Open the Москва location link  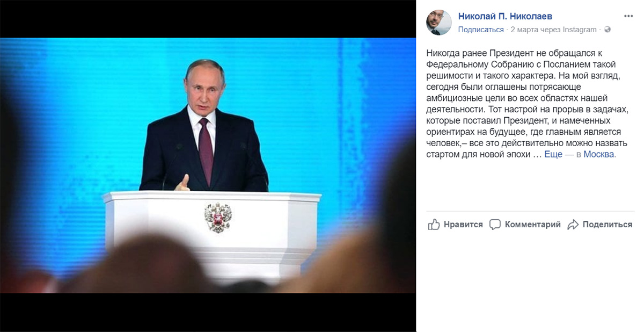click(599, 154)
